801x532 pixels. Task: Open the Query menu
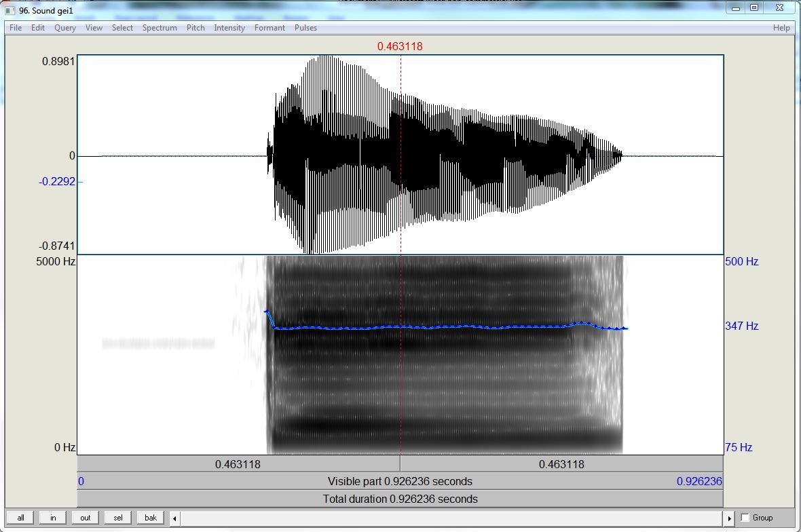(65, 28)
